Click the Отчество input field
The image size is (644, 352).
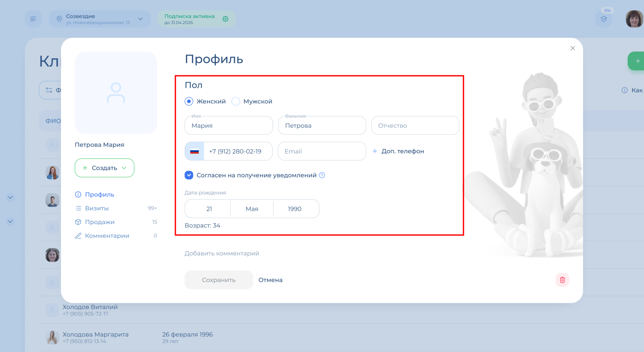415,126
